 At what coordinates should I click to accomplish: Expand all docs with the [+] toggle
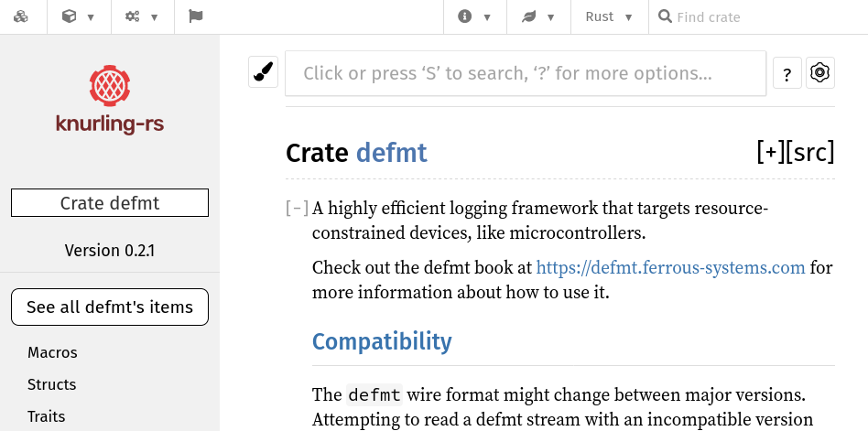click(x=770, y=152)
